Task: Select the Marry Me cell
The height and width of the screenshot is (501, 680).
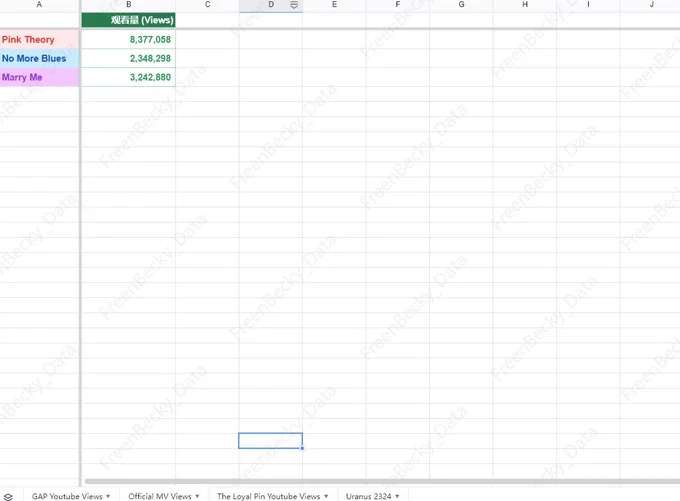Action: click(39, 77)
